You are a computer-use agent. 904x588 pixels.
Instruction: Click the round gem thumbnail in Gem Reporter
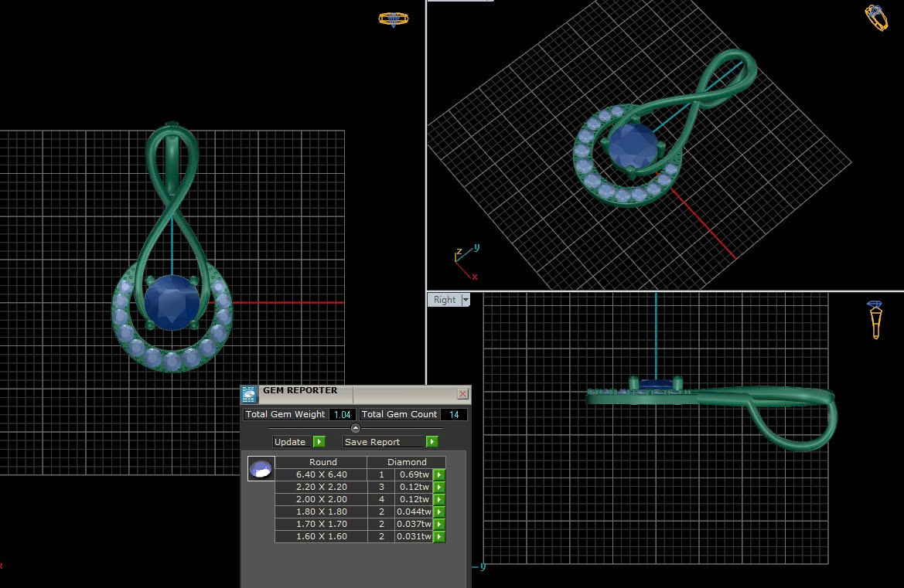[x=261, y=468]
